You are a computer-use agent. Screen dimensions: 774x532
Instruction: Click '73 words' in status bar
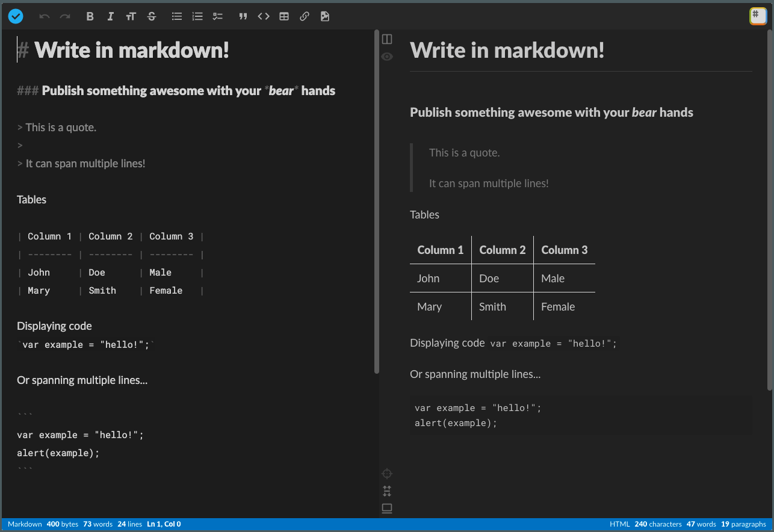(98, 524)
